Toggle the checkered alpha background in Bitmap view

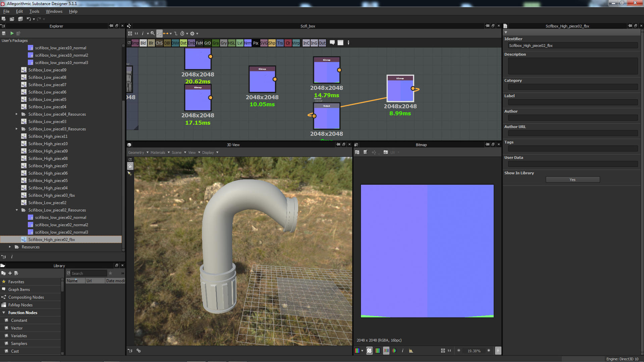[x=369, y=351]
